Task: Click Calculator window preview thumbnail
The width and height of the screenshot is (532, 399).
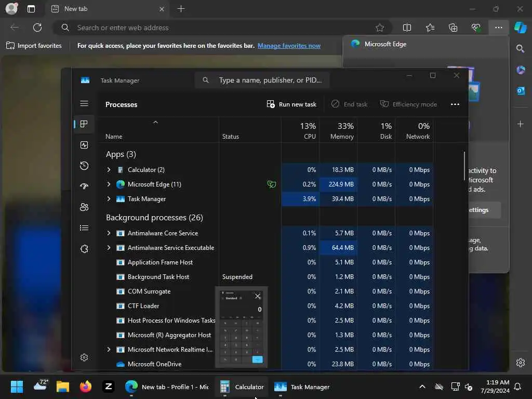Action: [x=241, y=327]
